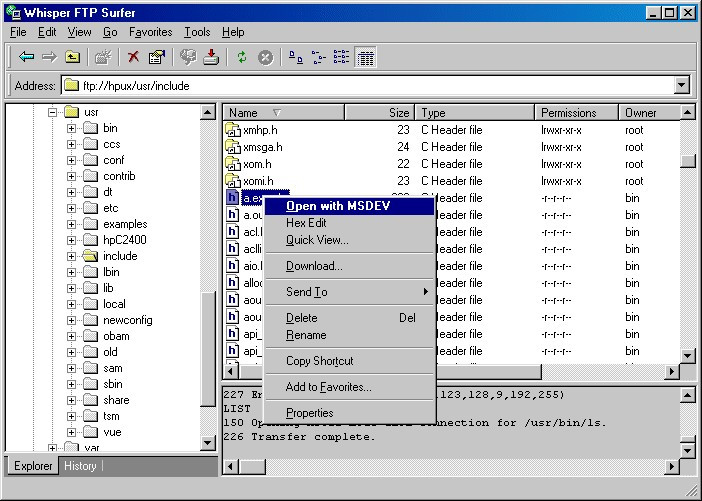The image size is (702, 501).
Task: Switch to small icons view
Action: (318, 57)
